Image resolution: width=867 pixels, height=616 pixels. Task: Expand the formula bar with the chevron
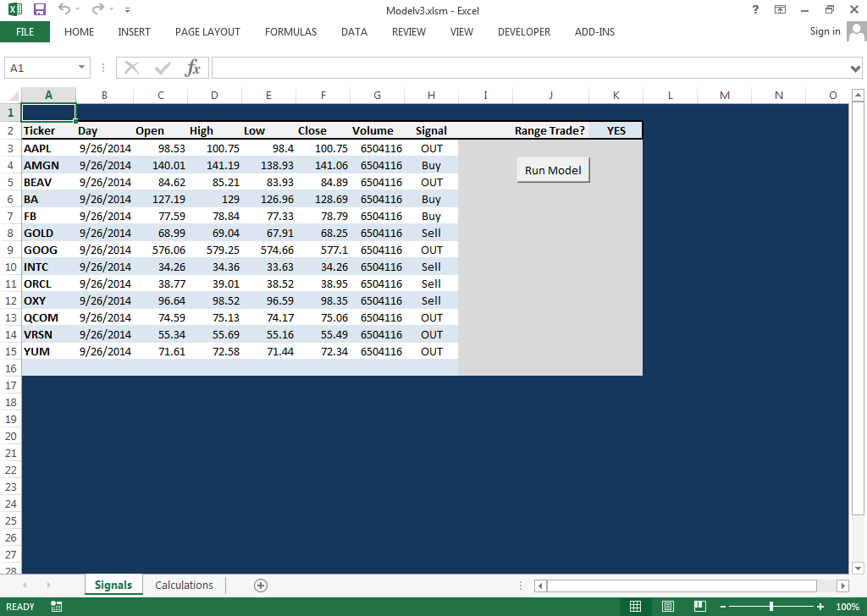(855, 69)
